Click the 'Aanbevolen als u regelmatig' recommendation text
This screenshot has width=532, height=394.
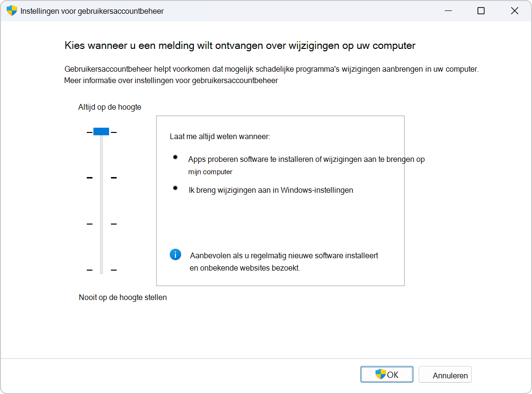[284, 262]
